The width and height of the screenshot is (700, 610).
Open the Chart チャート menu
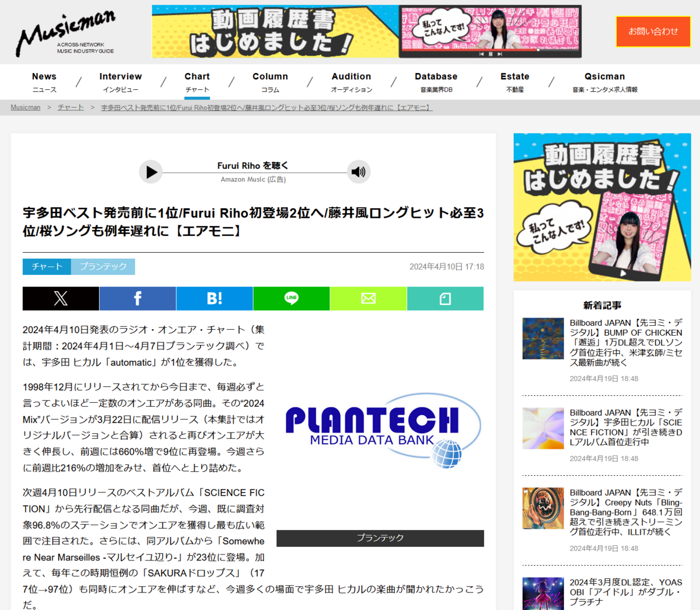[x=197, y=82]
